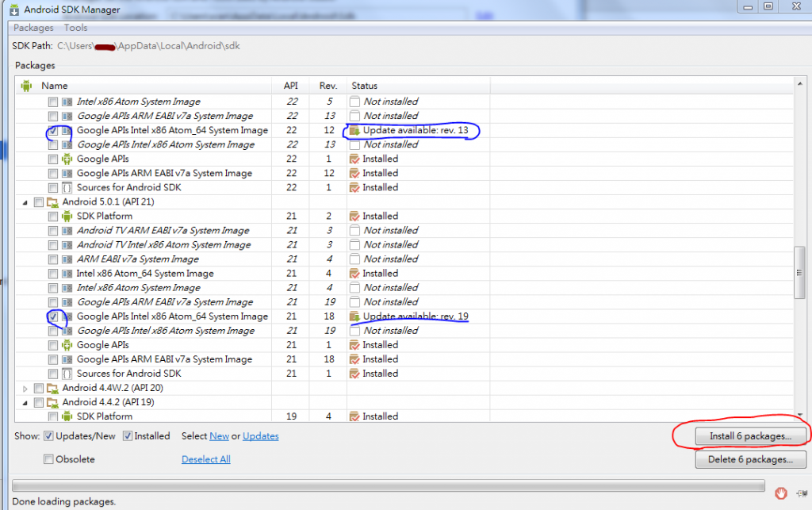Collapse the Android 4.4.2 (API 19) group

point(25,403)
